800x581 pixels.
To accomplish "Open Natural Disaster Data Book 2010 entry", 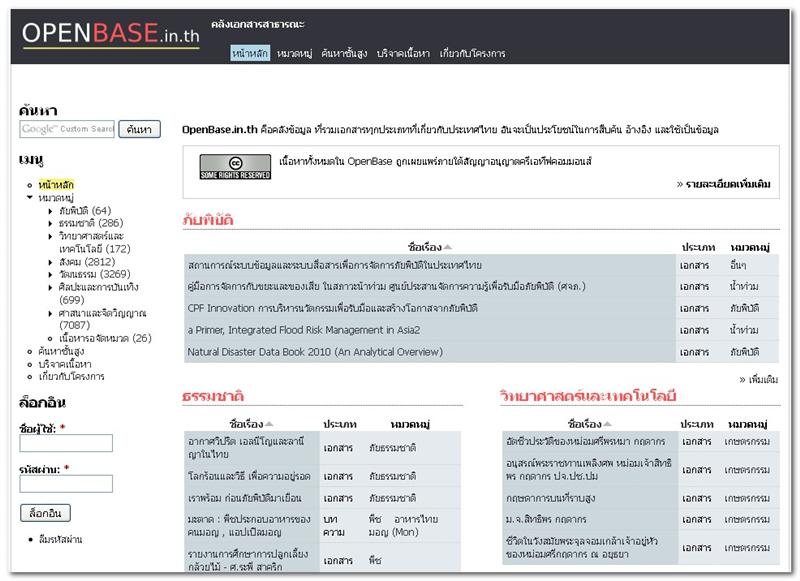I will 315,352.
